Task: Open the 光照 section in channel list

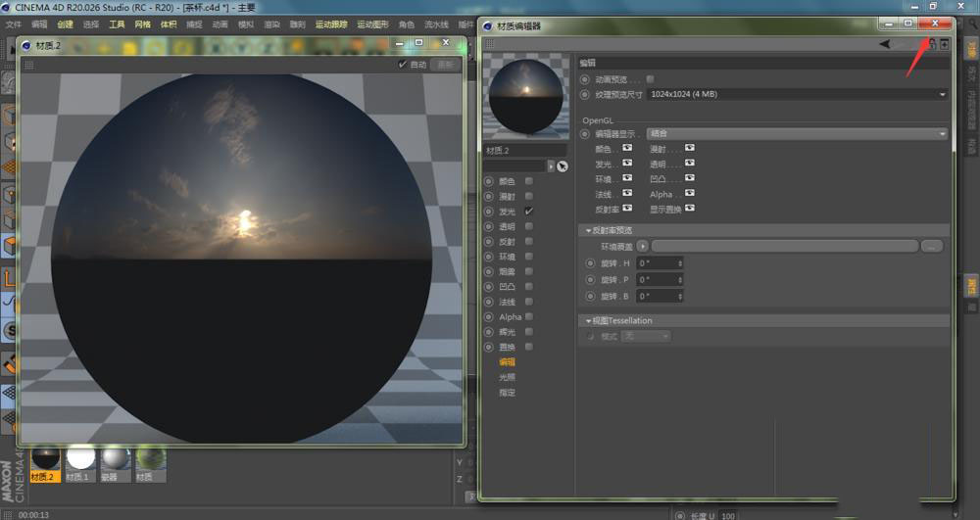Action: [507, 377]
